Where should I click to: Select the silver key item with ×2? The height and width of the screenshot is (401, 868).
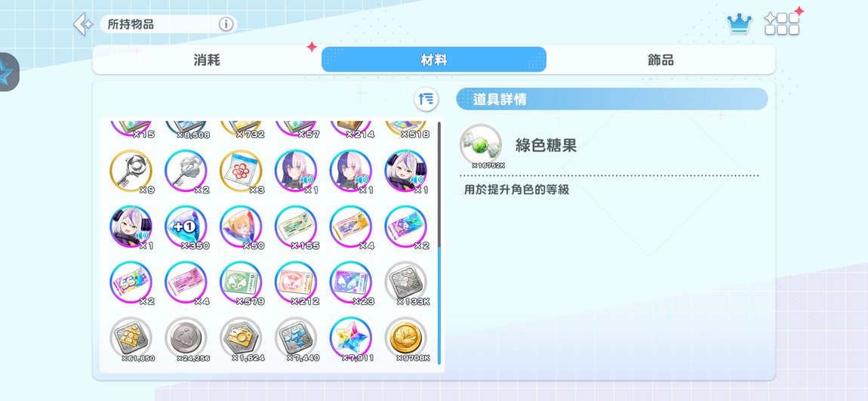(x=186, y=171)
